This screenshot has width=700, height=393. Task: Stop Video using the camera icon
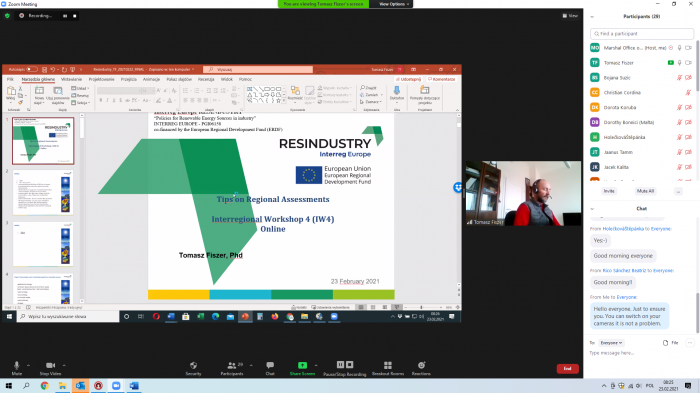tap(50, 365)
